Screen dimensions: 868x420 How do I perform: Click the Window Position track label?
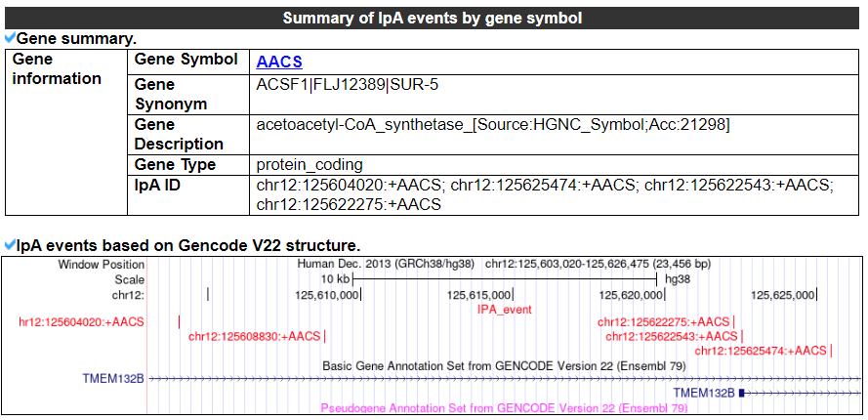(101, 265)
